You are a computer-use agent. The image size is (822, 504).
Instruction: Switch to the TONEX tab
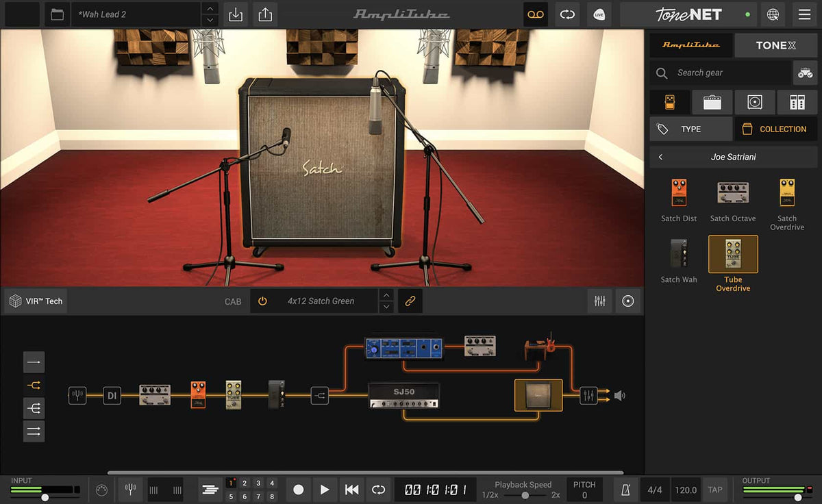point(775,45)
